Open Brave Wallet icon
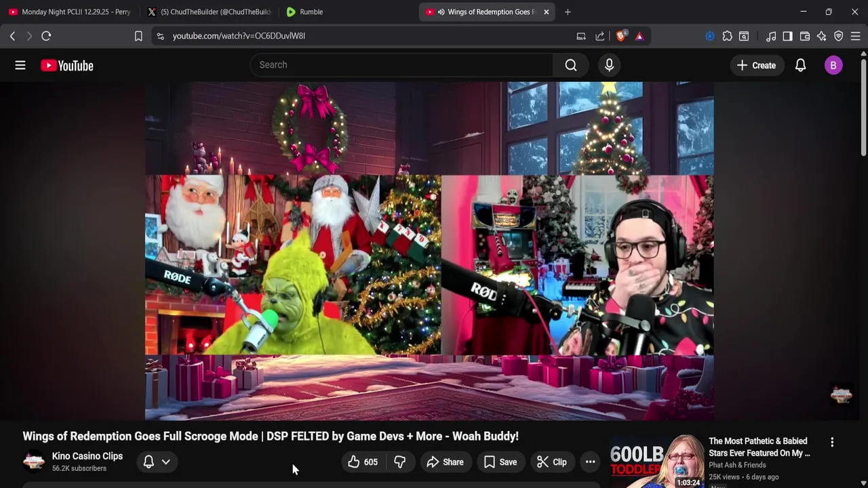This screenshot has width=868, height=488. point(805,36)
